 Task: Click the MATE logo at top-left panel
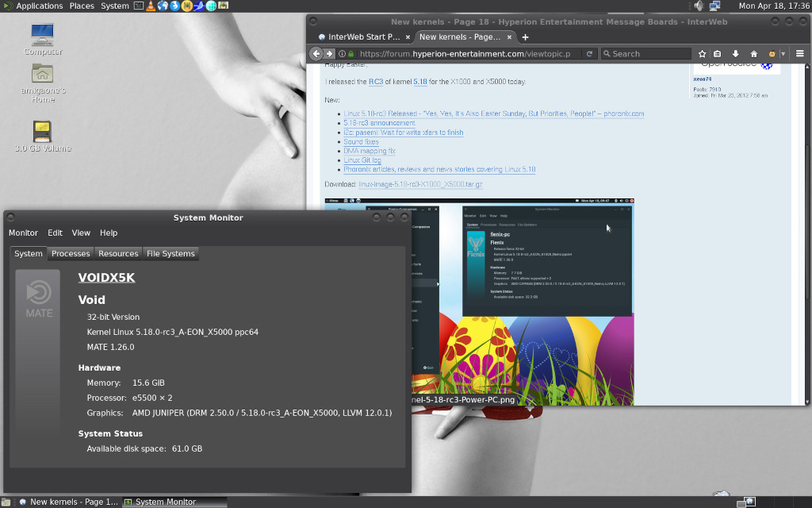pyautogui.click(x=7, y=6)
